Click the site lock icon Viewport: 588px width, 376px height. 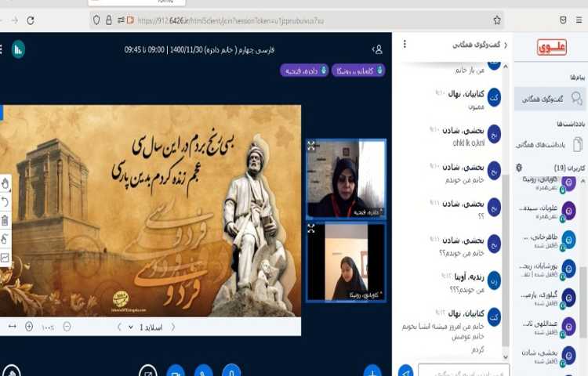coord(109,20)
